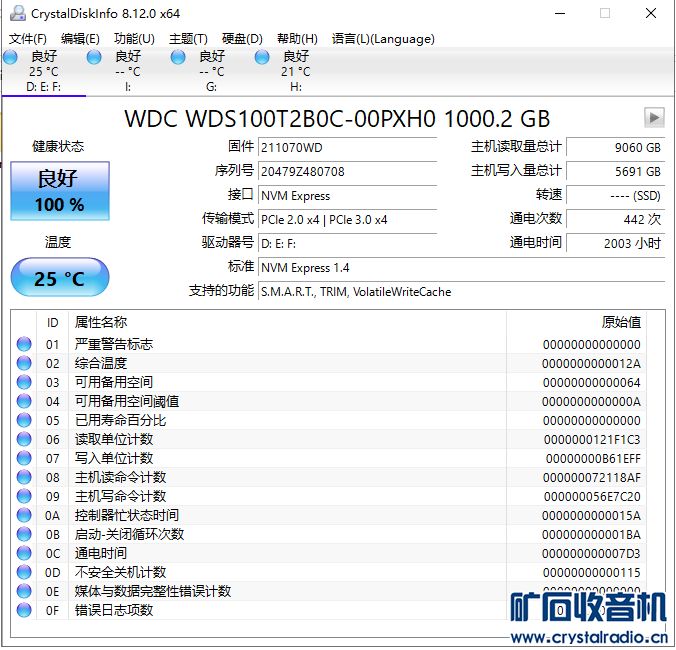The image size is (676, 650).
Task: Click the 良好 100 % health status button
Action: (x=60, y=191)
